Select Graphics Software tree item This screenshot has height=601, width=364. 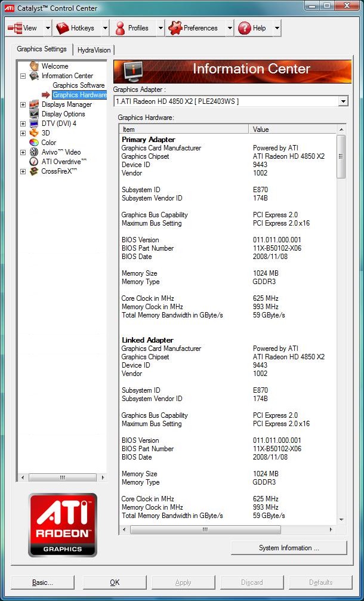point(79,85)
